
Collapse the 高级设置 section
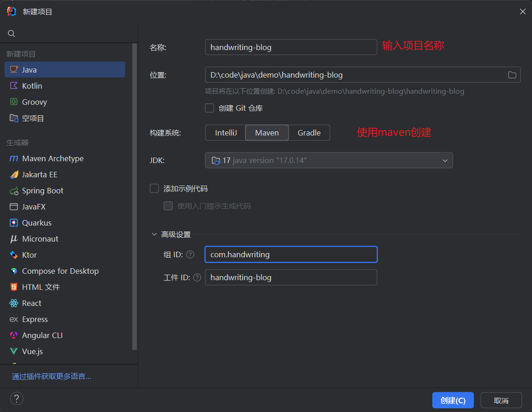pos(154,234)
